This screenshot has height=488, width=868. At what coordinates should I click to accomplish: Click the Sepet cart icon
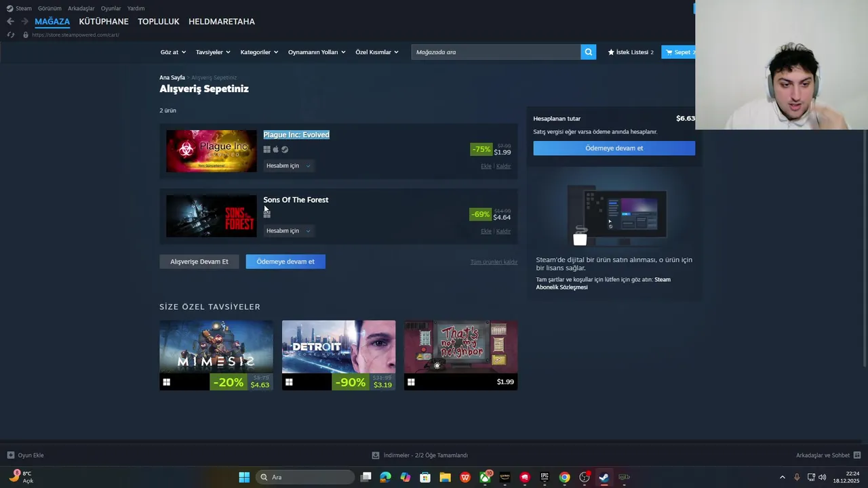point(669,52)
